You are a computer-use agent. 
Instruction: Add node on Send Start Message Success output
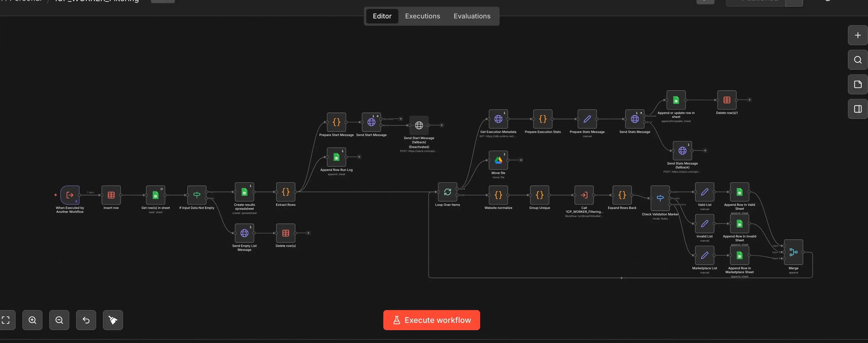tap(401, 119)
